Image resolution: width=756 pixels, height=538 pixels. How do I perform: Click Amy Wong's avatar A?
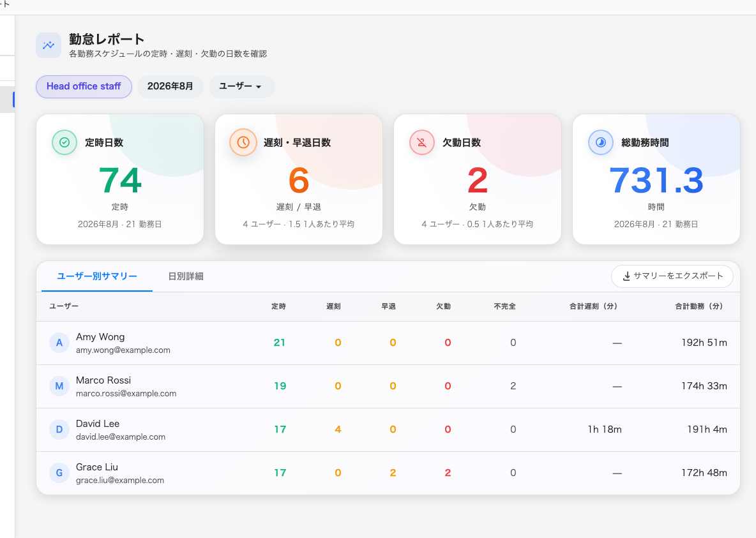(59, 343)
